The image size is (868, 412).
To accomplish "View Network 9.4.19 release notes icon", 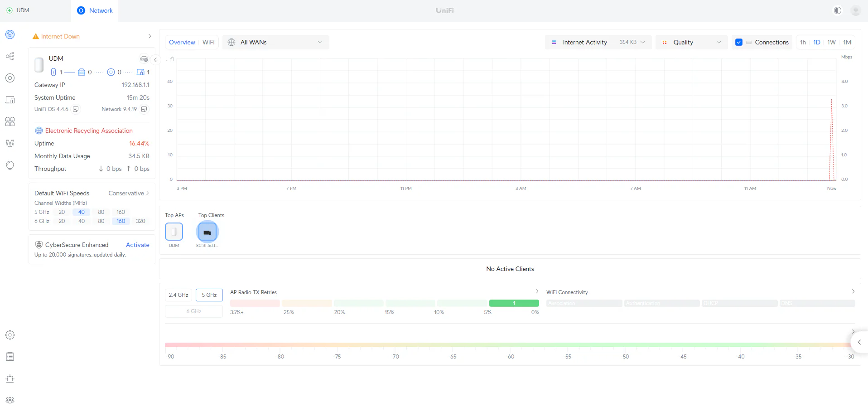I will [x=144, y=109].
